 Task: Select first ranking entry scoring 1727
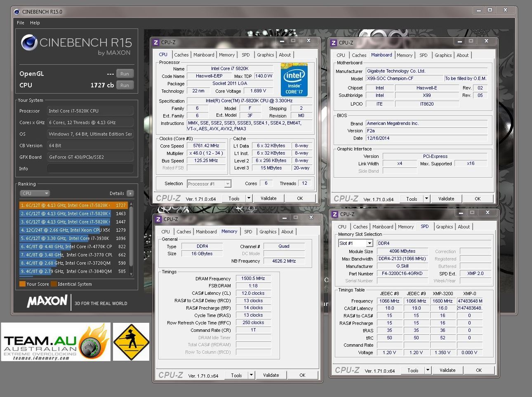(x=73, y=205)
